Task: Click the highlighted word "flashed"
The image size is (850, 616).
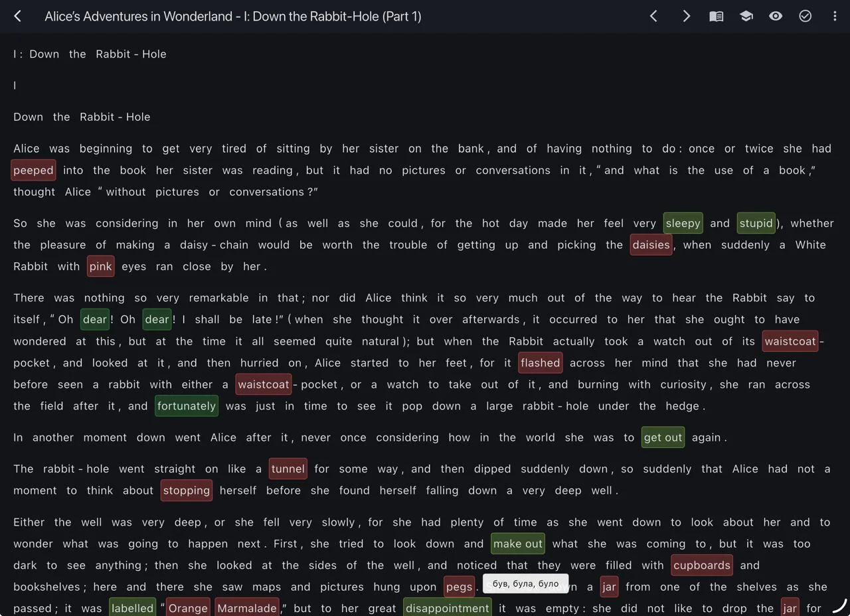Action: coord(541,362)
